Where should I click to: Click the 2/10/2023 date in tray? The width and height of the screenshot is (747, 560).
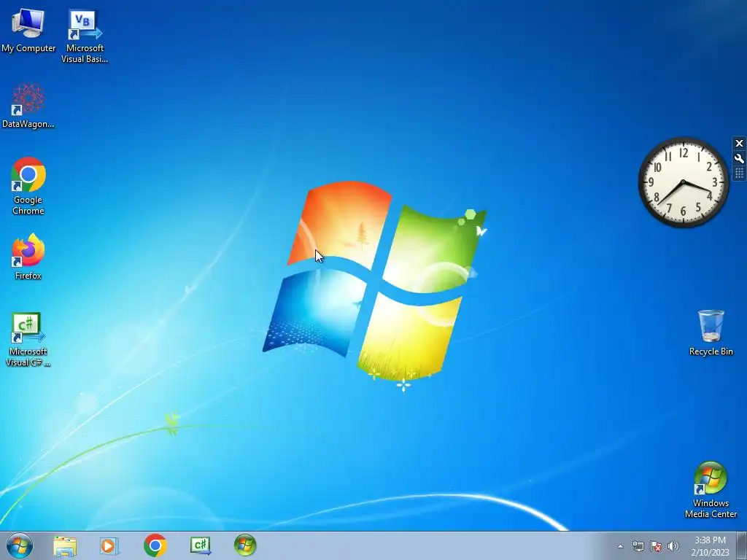(710, 553)
